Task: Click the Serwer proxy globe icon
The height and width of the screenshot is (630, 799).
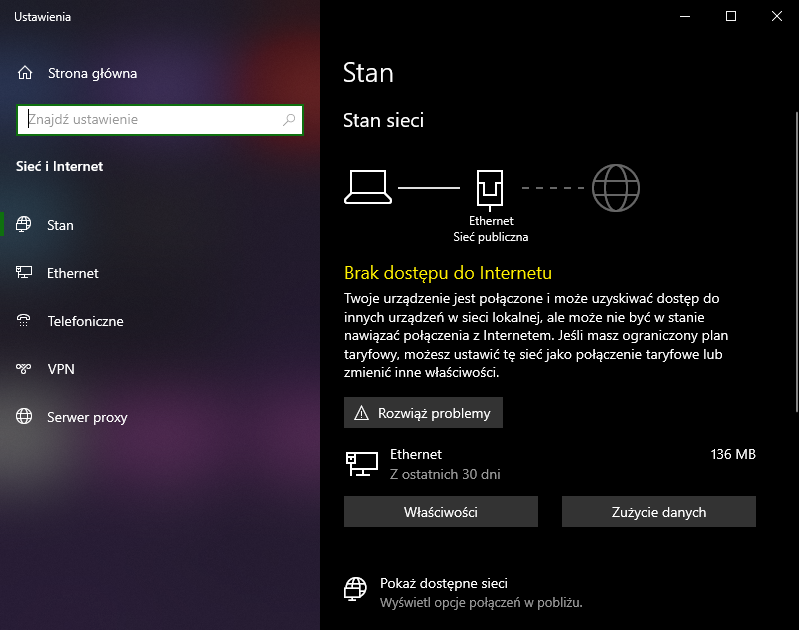Action: pyautogui.click(x=24, y=416)
